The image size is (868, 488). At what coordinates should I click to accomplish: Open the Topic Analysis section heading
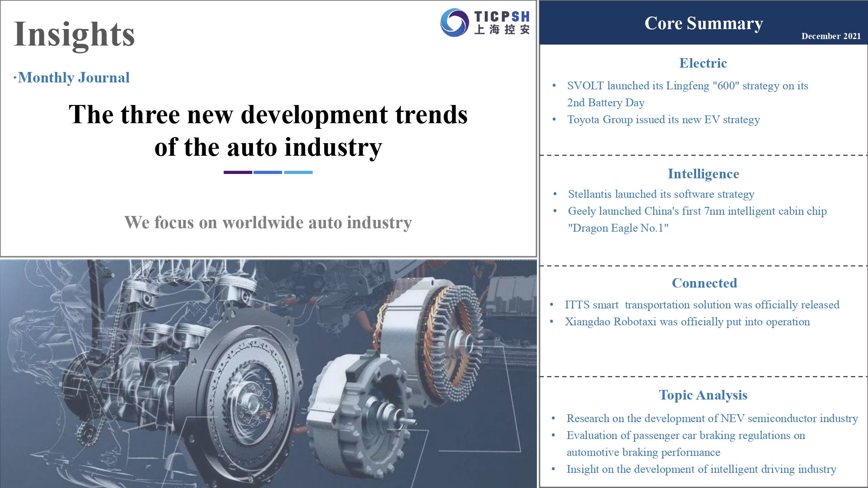click(703, 395)
